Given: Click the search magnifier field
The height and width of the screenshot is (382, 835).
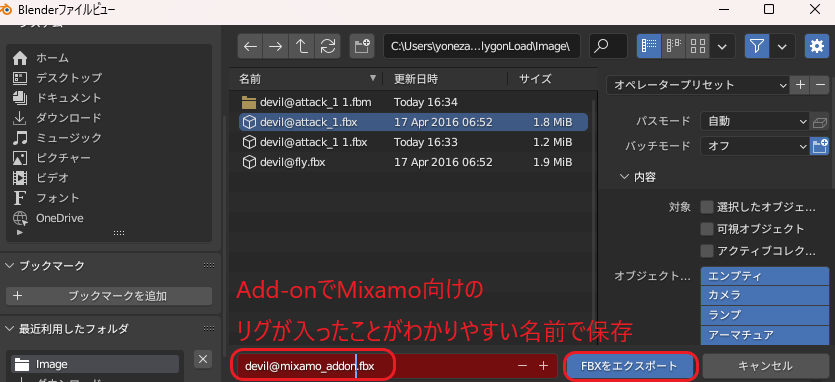Looking at the screenshot, I should coord(608,46).
